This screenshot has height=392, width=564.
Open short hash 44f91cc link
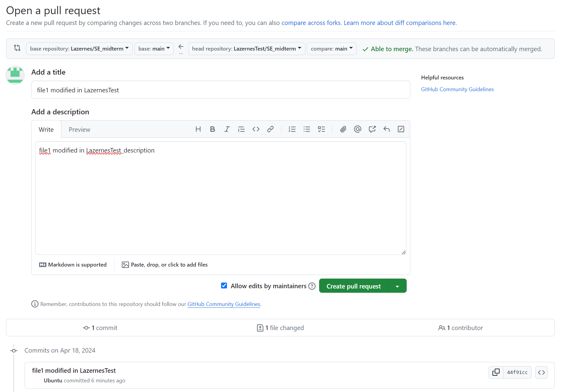click(x=517, y=372)
